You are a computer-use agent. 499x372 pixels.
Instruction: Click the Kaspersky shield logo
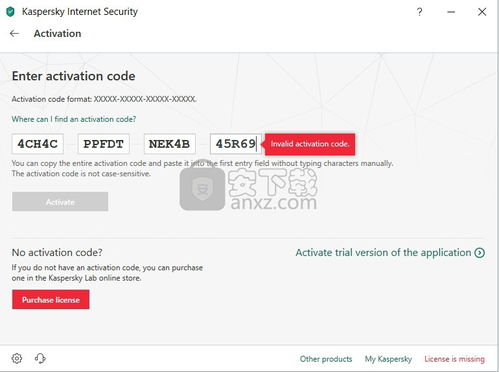click(x=11, y=12)
